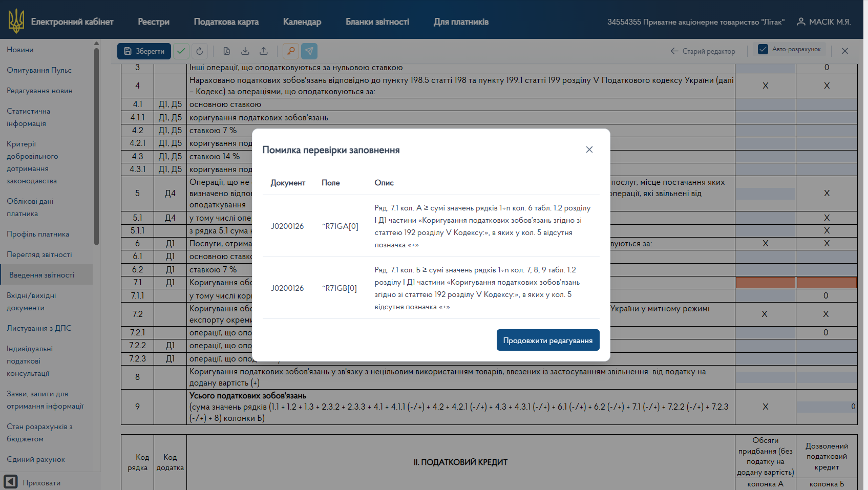
Task: Click the blue paper plane send icon
Action: (x=309, y=51)
